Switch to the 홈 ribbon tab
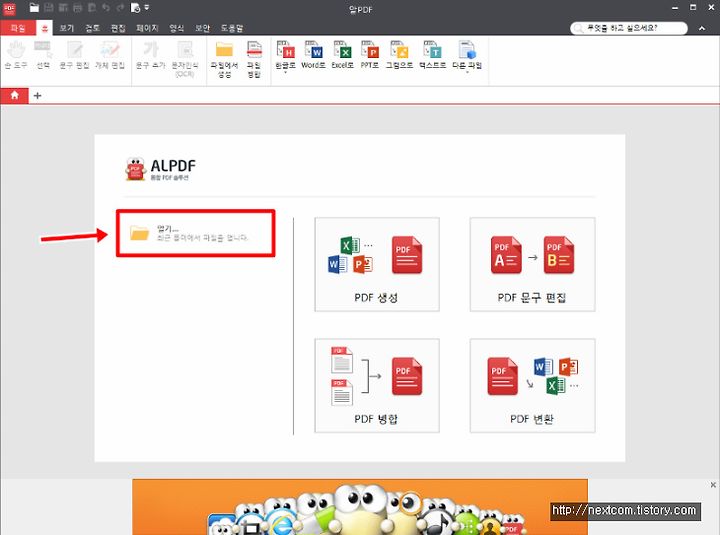The image size is (720, 535). 45,28
